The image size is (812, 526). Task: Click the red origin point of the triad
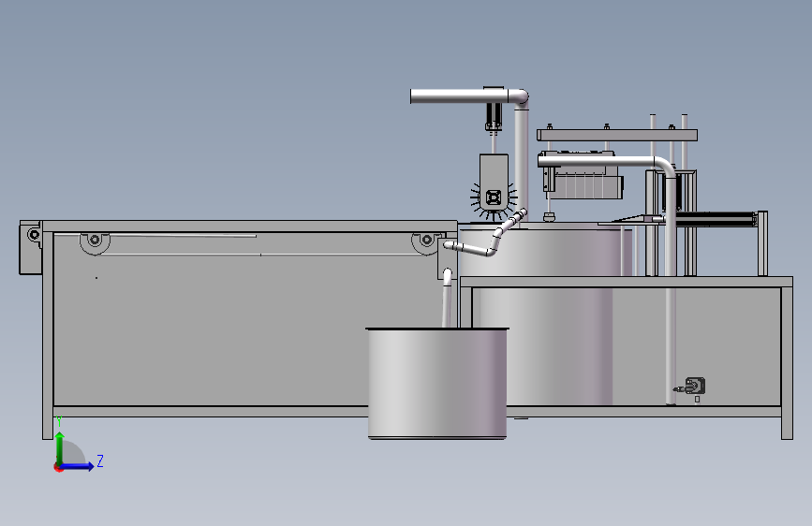tap(58, 467)
